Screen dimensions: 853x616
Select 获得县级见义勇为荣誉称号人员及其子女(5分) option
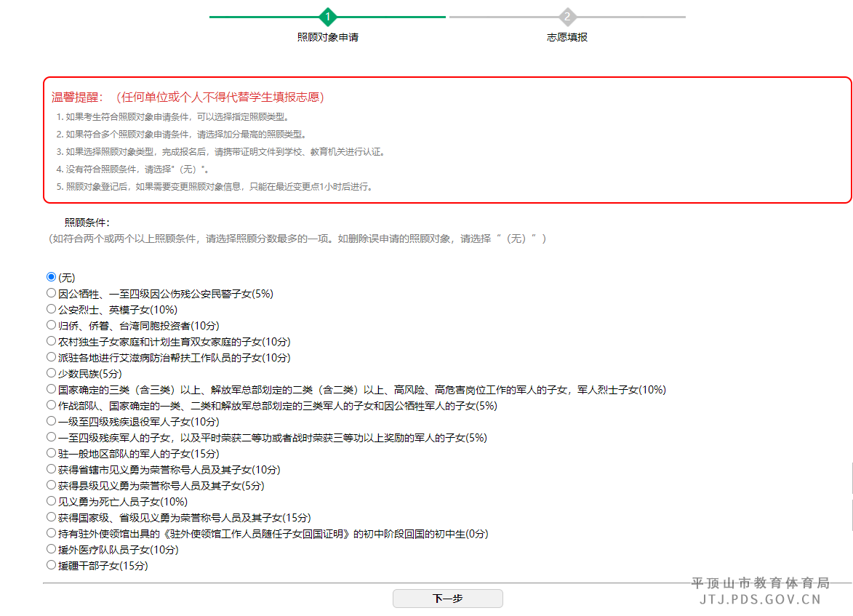(x=51, y=485)
